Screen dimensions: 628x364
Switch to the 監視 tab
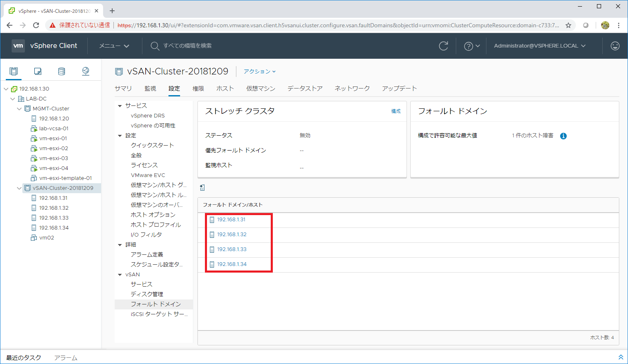(x=150, y=89)
